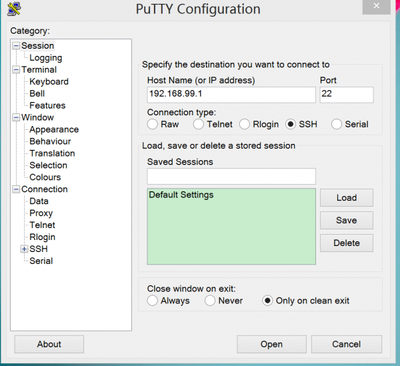The image size is (400, 366).
Task: Open the Features settings category
Action: coord(47,106)
